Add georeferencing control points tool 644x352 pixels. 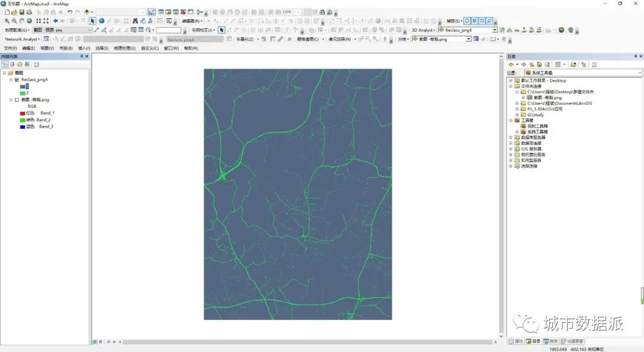click(x=97, y=30)
